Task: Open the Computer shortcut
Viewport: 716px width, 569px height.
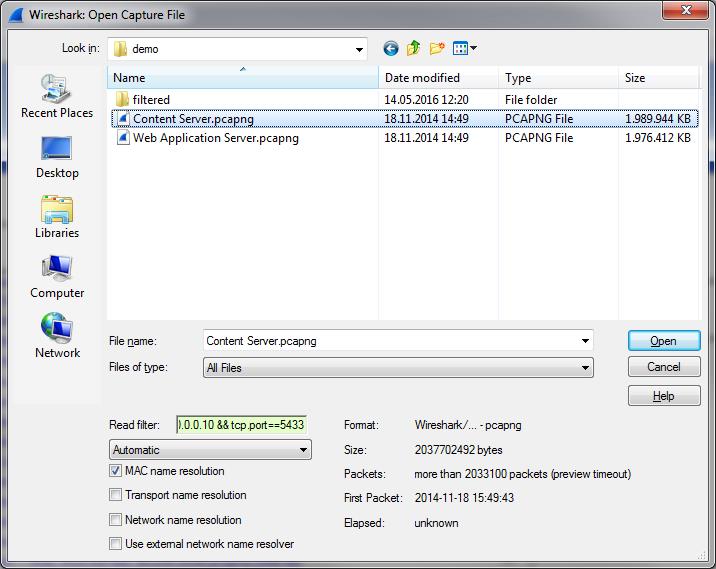Action: [x=57, y=277]
